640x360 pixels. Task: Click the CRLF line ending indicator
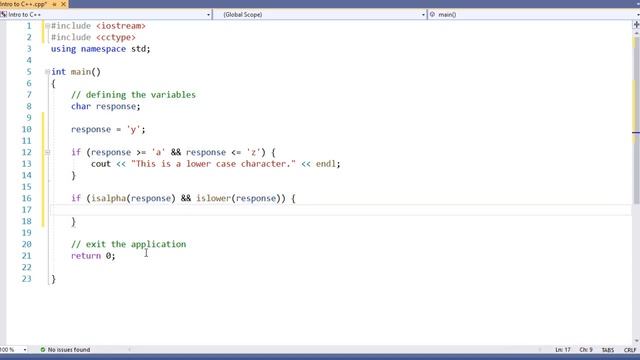coord(630,350)
